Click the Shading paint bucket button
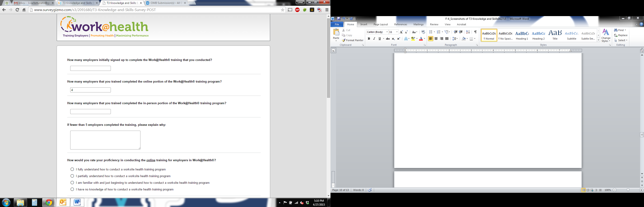The width and height of the screenshot is (644, 207). click(x=464, y=39)
